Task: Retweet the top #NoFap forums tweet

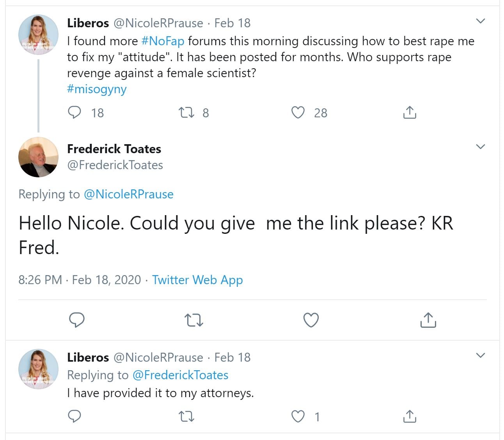Action: (186, 113)
